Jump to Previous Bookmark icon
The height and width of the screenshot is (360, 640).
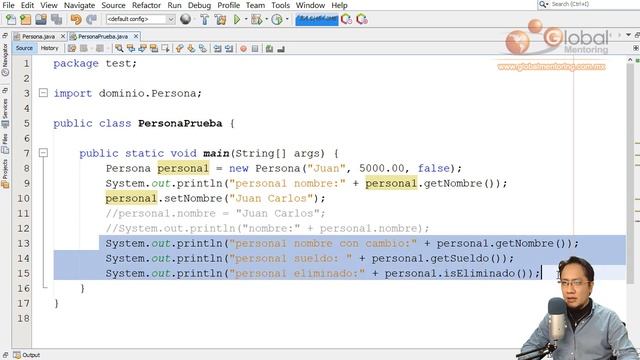[x=180, y=49]
